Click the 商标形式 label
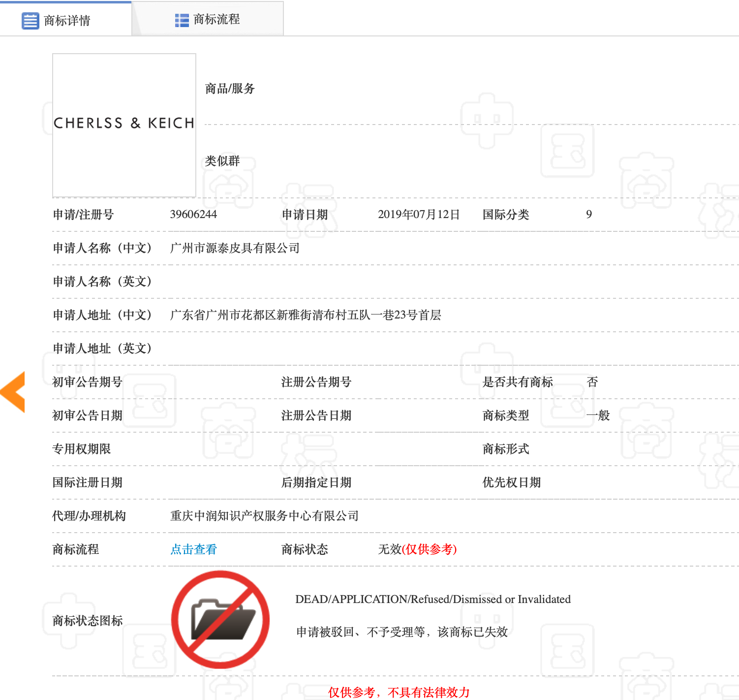739x700 pixels. click(x=506, y=449)
